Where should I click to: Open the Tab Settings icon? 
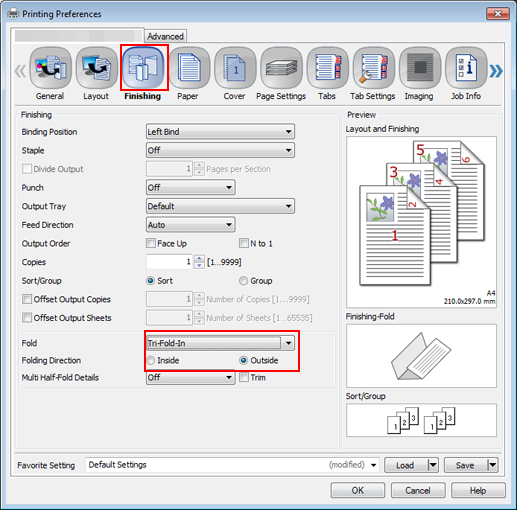coord(374,68)
